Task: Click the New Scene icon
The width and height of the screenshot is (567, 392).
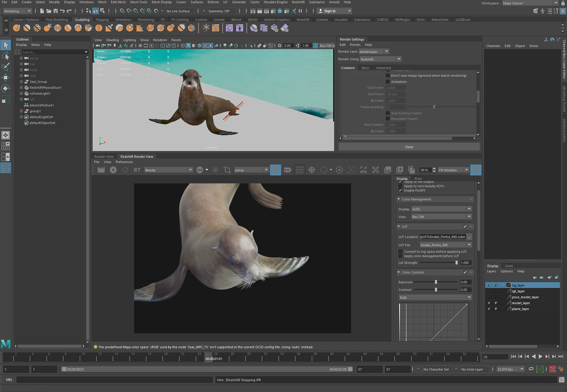Action: (42, 11)
